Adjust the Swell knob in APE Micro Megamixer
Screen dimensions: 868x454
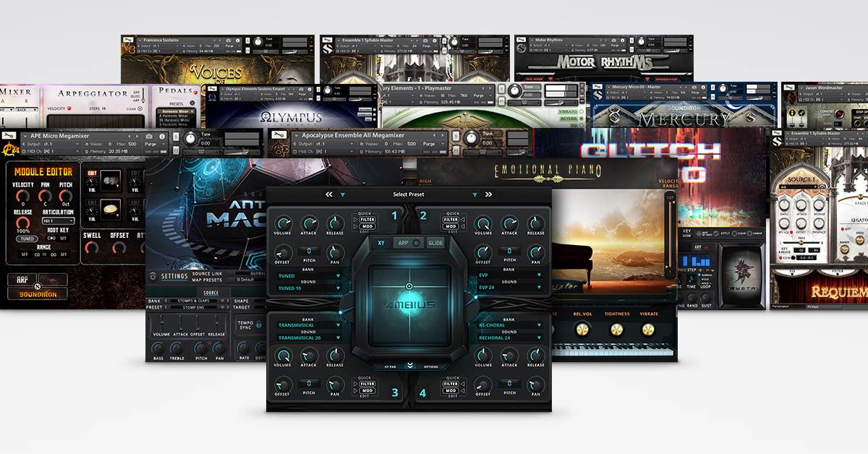click(x=92, y=248)
